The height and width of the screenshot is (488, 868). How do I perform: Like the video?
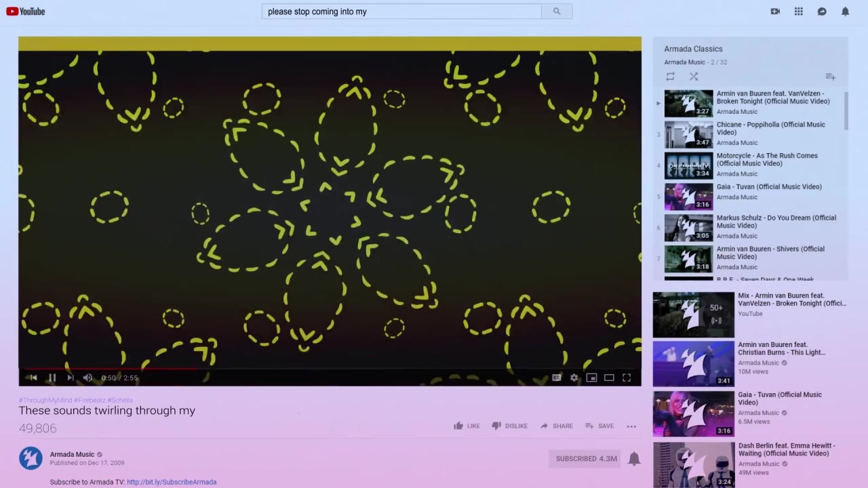click(x=467, y=426)
